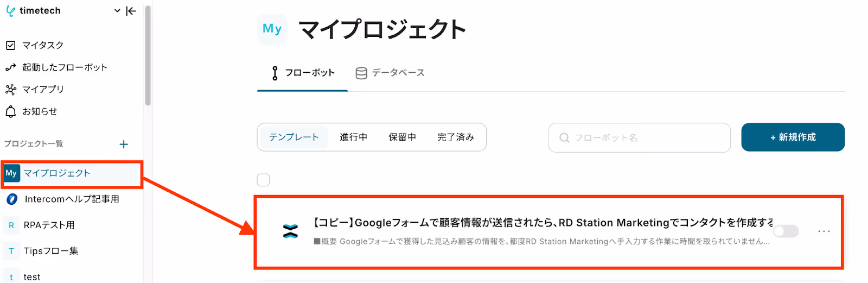Click the flowbot's app icon
868x283 pixels.
[291, 231]
